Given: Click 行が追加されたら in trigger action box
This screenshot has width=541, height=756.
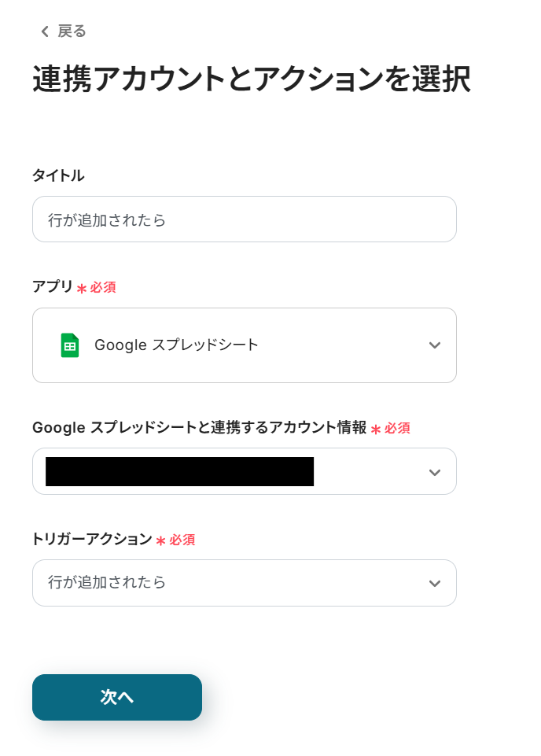Looking at the screenshot, I should [x=107, y=583].
